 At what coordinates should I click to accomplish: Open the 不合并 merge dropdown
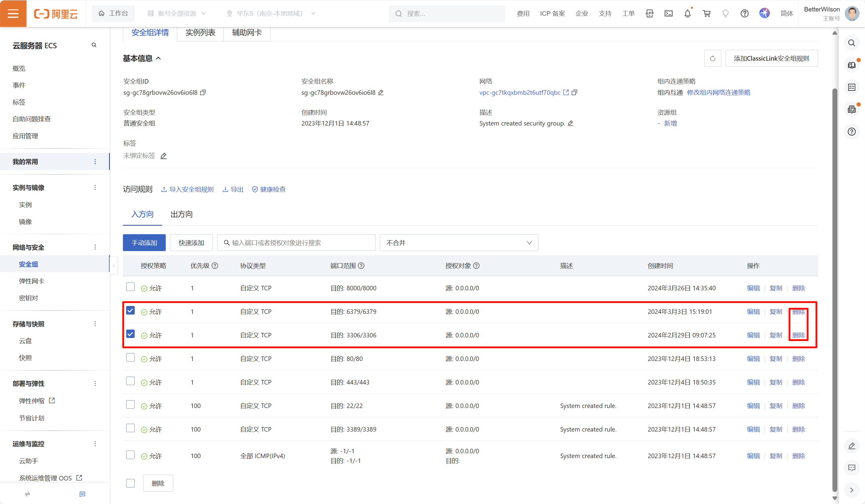(459, 243)
